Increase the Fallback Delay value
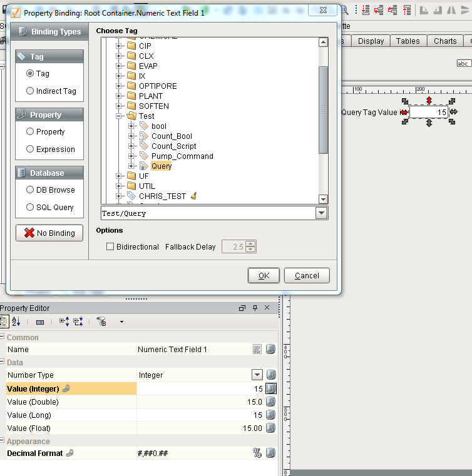 coord(250,243)
